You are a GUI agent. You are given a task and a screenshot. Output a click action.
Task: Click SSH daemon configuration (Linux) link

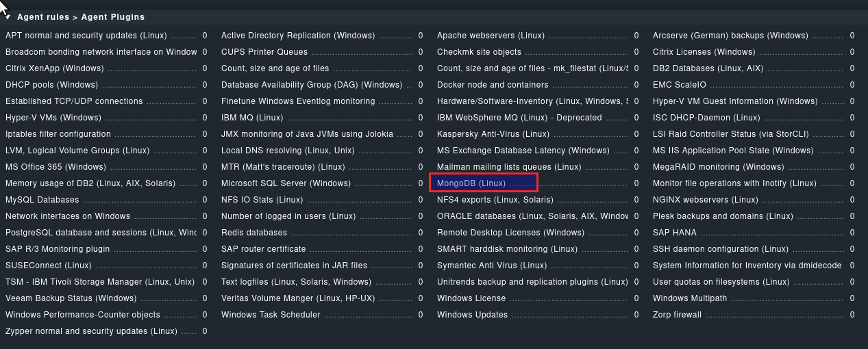point(721,249)
